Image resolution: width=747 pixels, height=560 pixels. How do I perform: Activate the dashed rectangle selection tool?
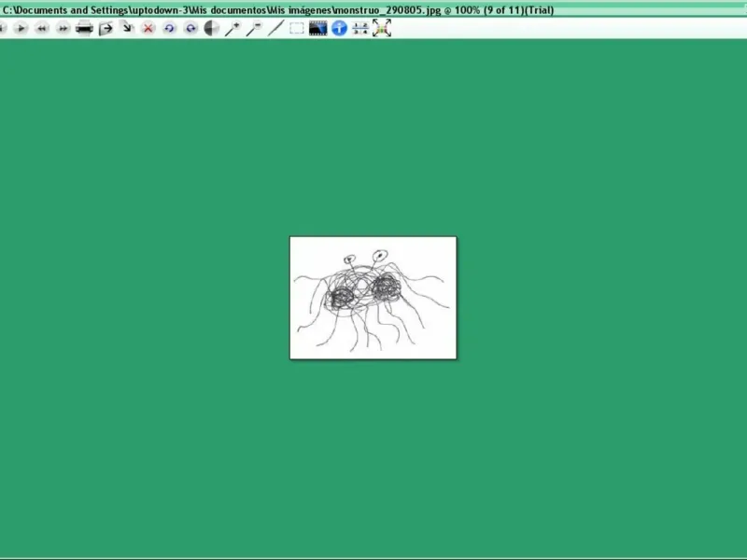(x=296, y=29)
